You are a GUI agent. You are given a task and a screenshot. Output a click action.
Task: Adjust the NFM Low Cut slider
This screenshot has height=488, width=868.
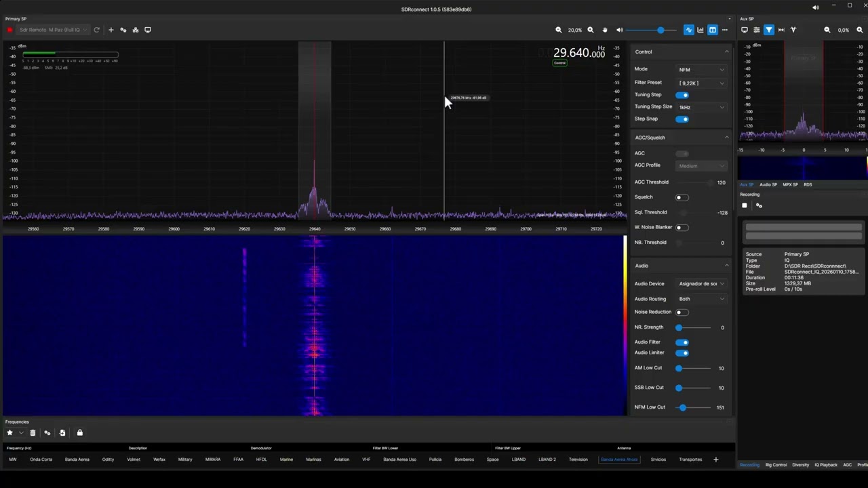[x=694, y=408]
